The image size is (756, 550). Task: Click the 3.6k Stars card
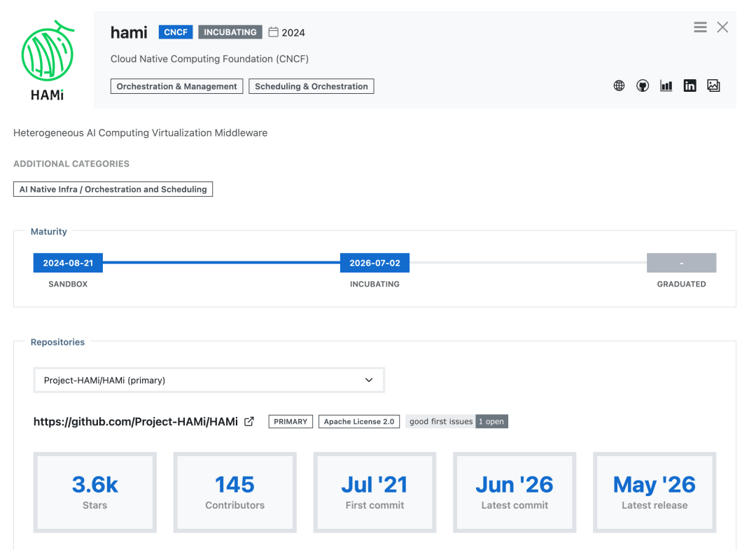tap(95, 493)
